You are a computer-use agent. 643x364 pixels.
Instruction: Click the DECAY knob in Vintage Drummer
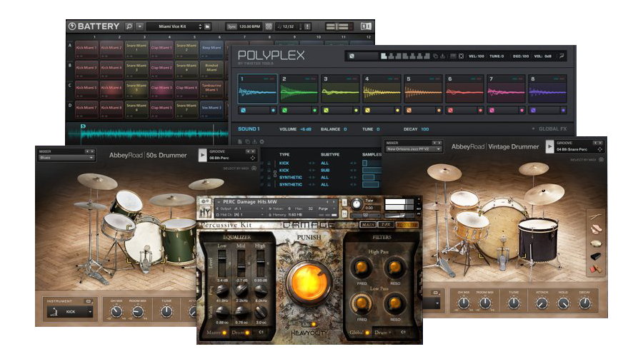(584, 303)
